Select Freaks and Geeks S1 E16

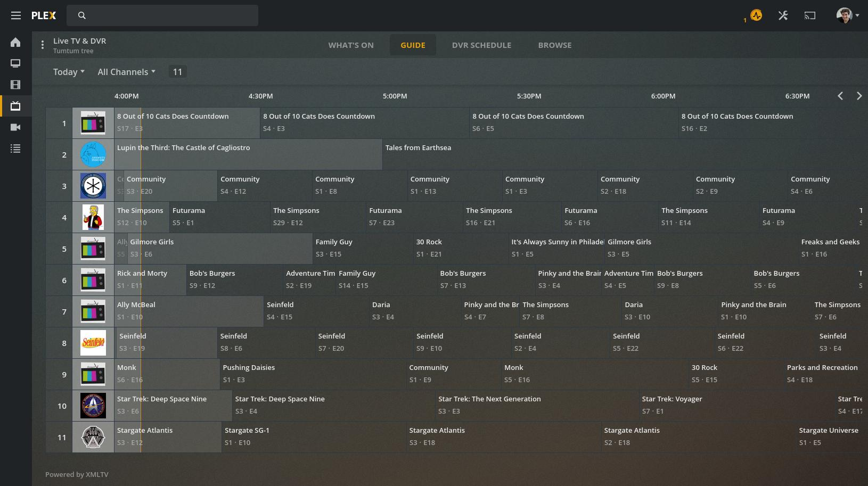(831, 249)
